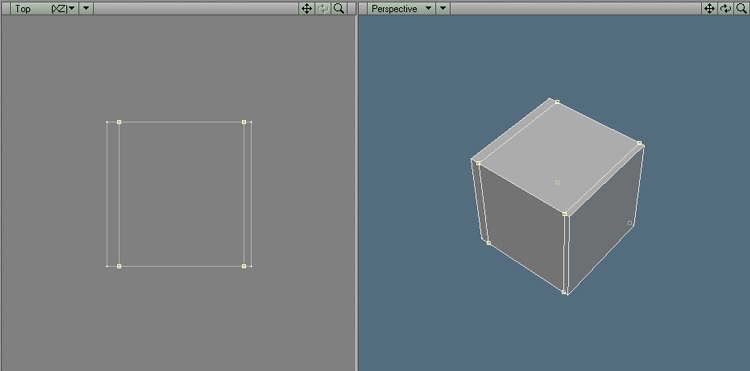Select the lower-left highlighted point in Top view

(x=119, y=266)
